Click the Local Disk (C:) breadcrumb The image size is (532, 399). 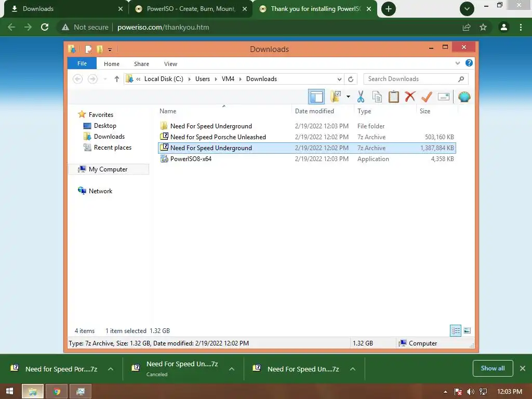164,79
